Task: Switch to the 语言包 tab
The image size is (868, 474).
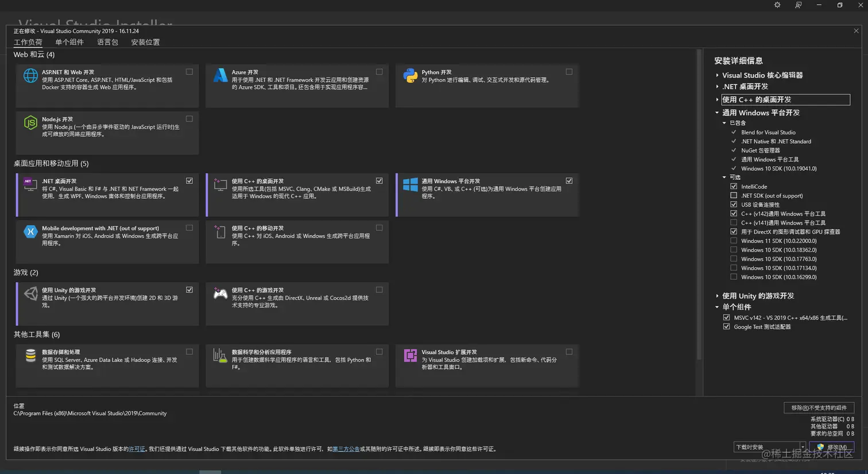Action: (x=107, y=43)
